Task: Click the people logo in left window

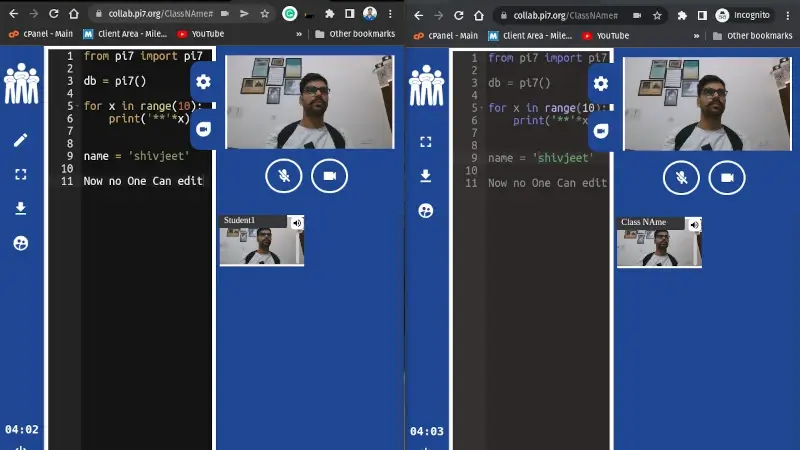Action: pos(21,84)
